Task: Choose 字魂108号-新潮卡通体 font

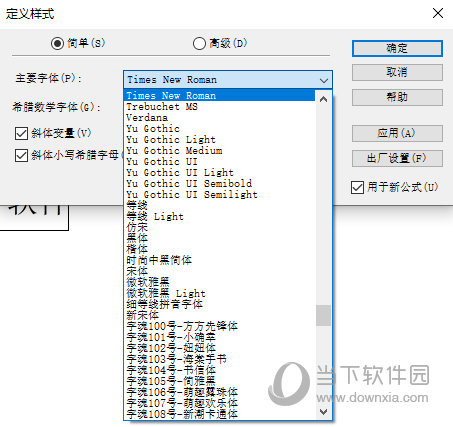Action: click(220, 414)
